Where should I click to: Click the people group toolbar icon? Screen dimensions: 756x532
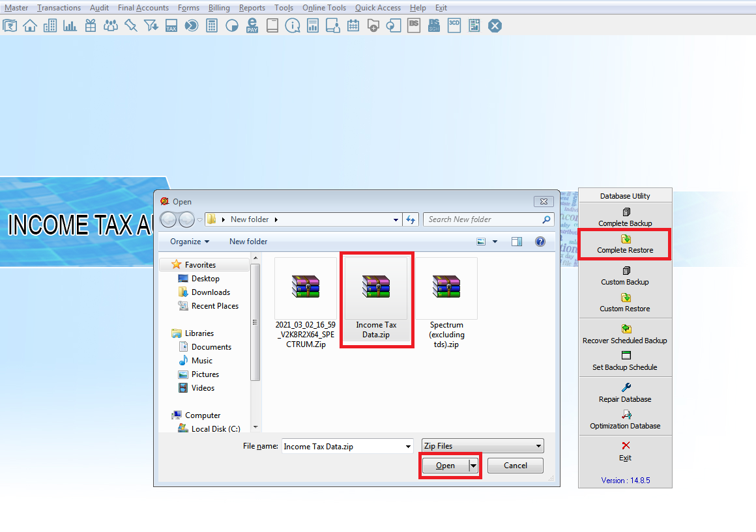[111, 25]
